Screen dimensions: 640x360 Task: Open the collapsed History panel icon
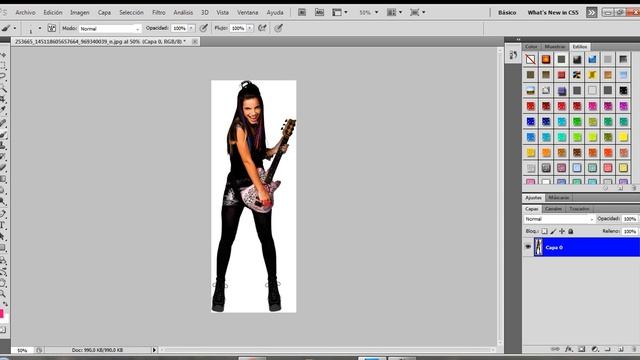click(513, 55)
